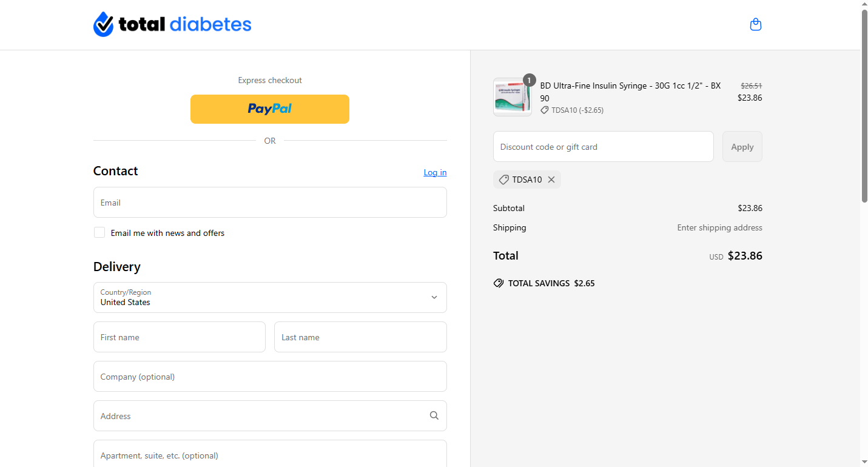The height and width of the screenshot is (467, 868).
Task: Focus the Email input field
Action: (x=270, y=203)
